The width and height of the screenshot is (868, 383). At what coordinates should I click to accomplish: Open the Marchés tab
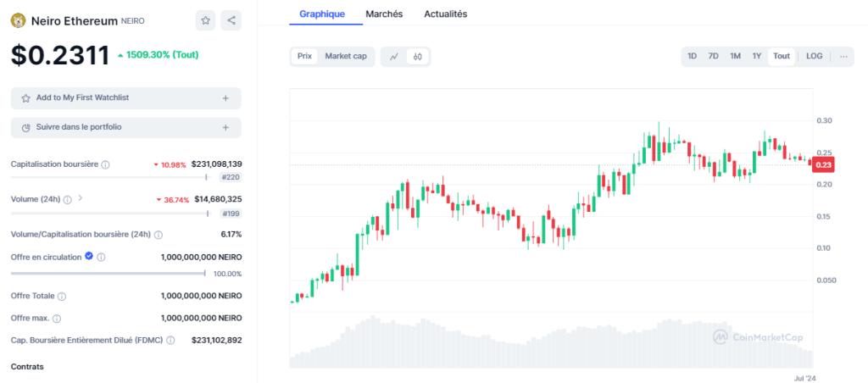pos(384,14)
